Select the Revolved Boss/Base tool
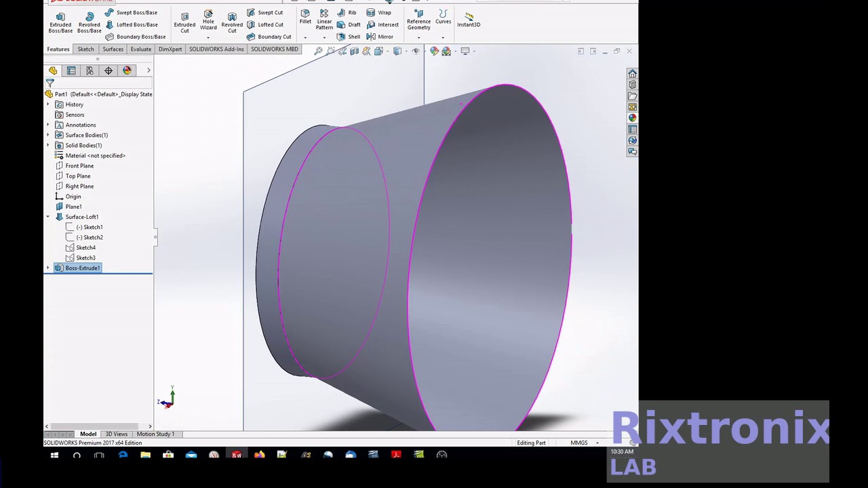This screenshot has height=488, width=868. [89, 22]
